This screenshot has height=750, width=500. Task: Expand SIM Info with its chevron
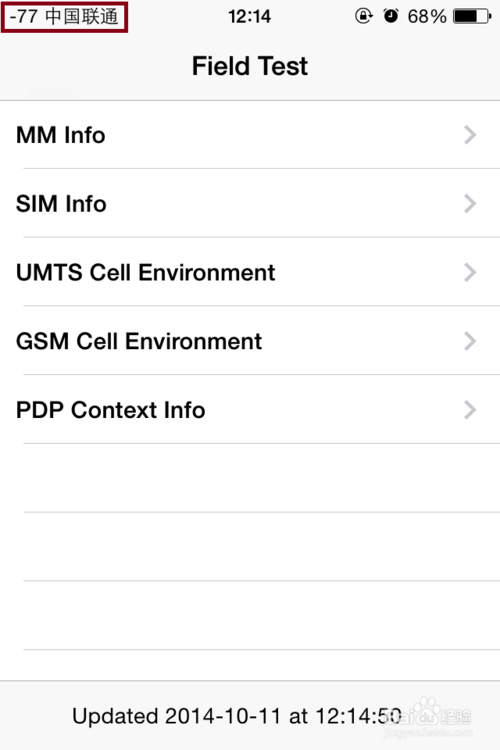click(x=470, y=204)
